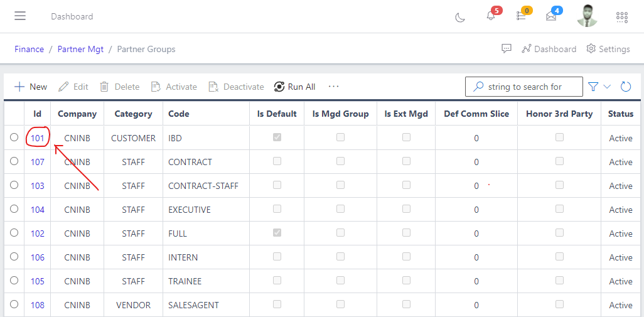Open user profile avatar menu
The width and height of the screenshot is (644, 317).
(587, 16)
